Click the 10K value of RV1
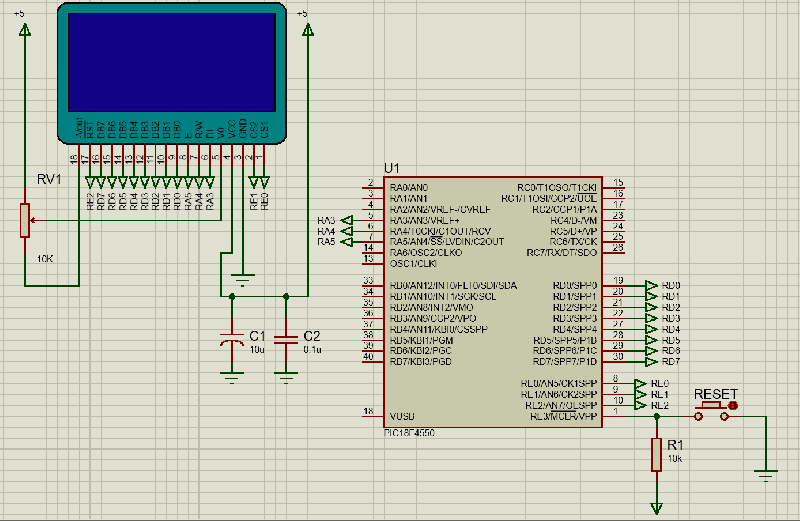The height and width of the screenshot is (521, 800). (x=45, y=259)
